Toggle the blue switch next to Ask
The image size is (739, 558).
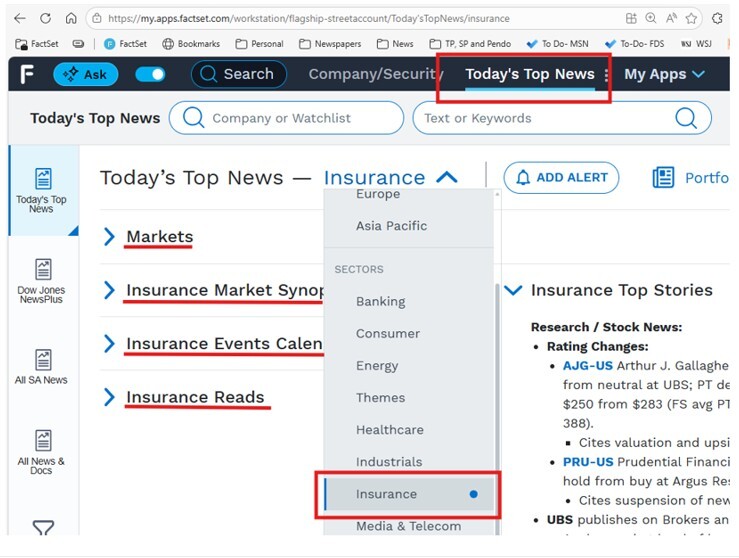coord(150,74)
